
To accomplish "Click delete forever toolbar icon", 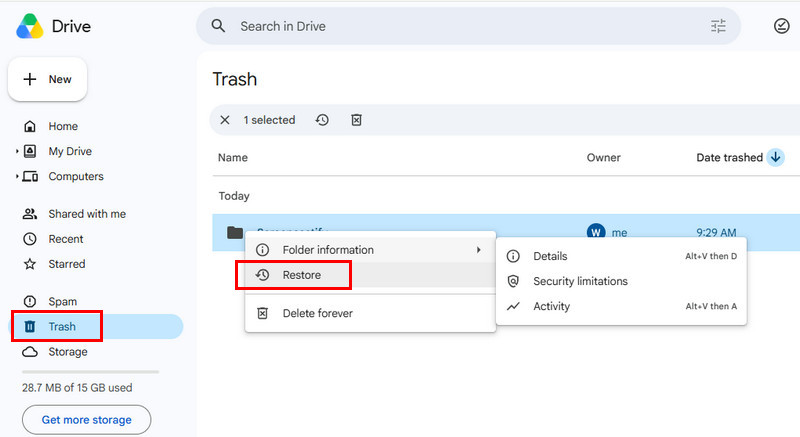I will tap(356, 120).
